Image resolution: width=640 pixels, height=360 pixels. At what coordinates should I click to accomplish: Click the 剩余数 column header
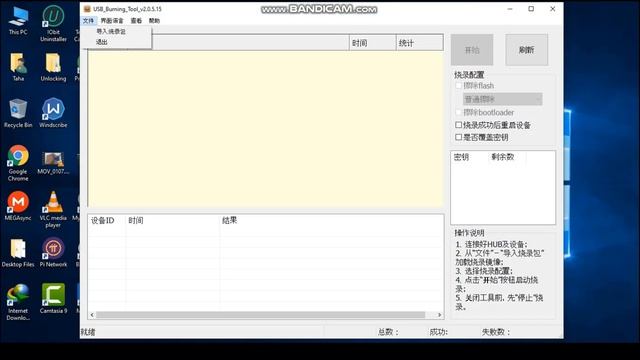[507, 157]
